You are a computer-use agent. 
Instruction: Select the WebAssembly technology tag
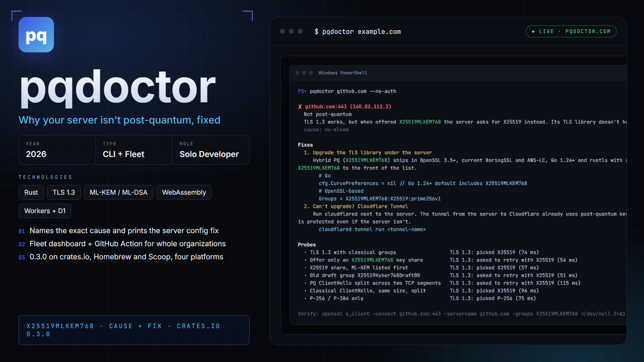coord(184,192)
